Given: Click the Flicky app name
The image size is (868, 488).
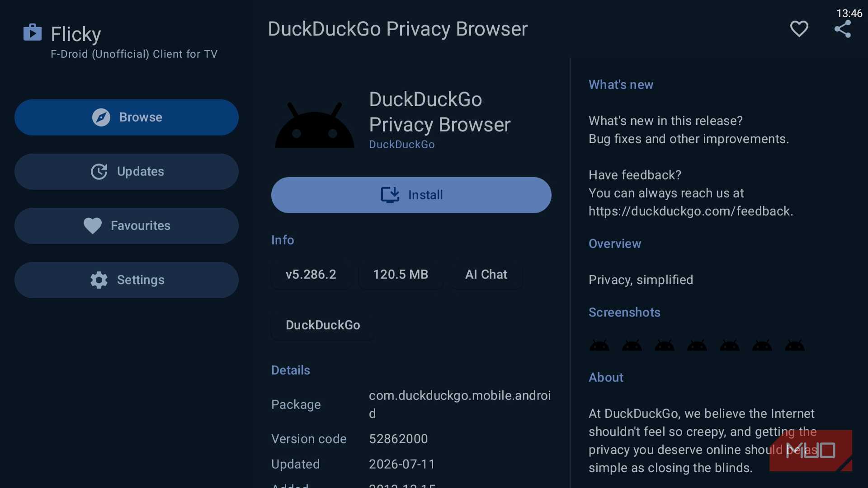Looking at the screenshot, I should coord(75,34).
